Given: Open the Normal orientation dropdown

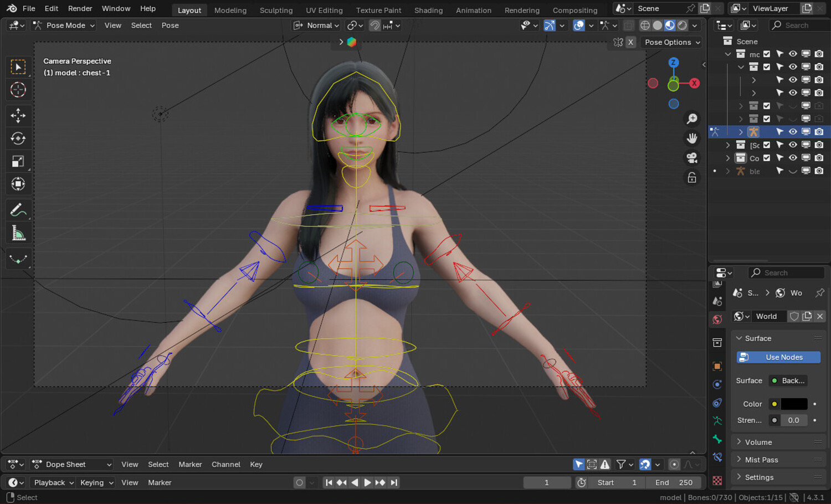Looking at the screenshot, I should click(316, 25).
